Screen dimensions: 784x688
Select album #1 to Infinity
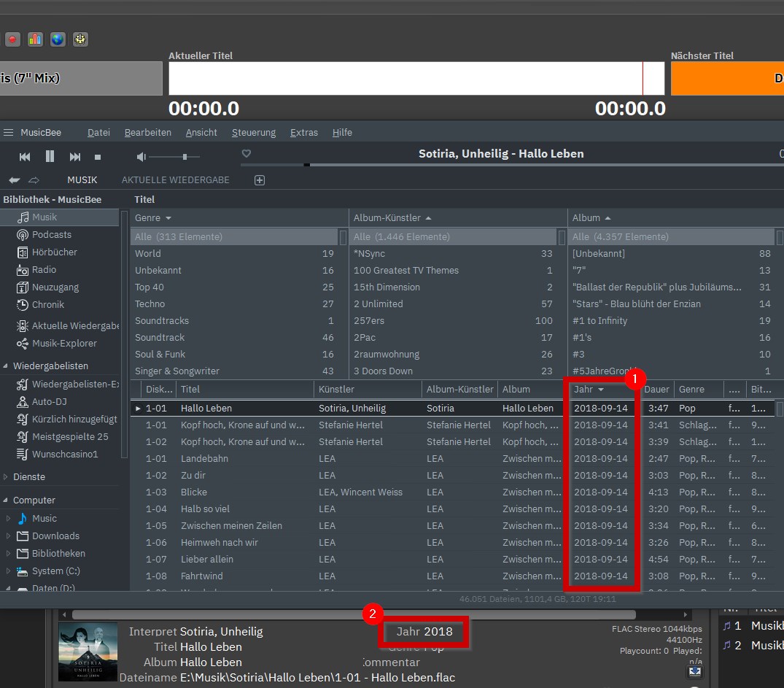(x=672, y=321)
